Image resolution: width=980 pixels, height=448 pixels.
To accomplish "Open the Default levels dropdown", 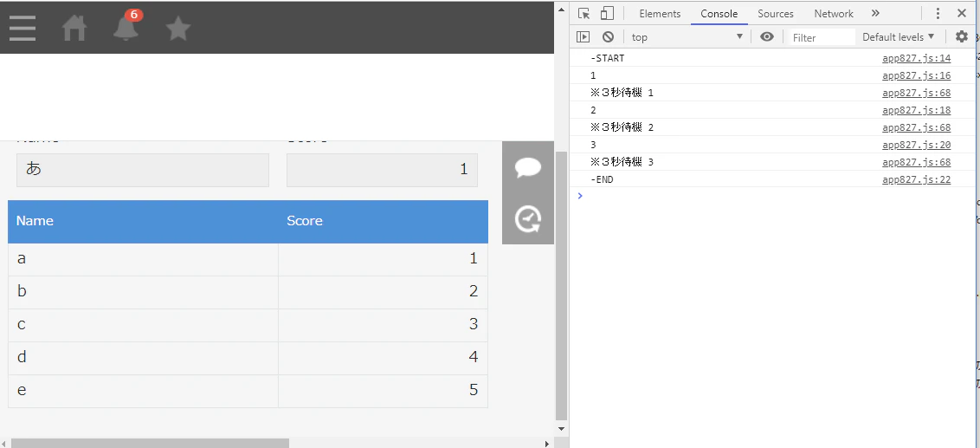I will [898, 37].
